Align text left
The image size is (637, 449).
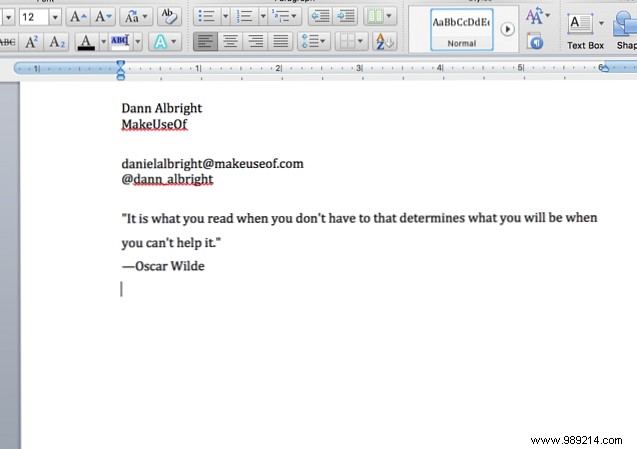tap(206, 42)
